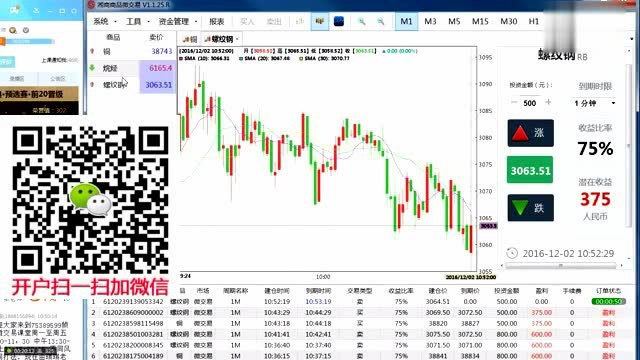Select the 螺纹钢 product row
Viewport: 640px width, 360px height.
click(132, 85)
